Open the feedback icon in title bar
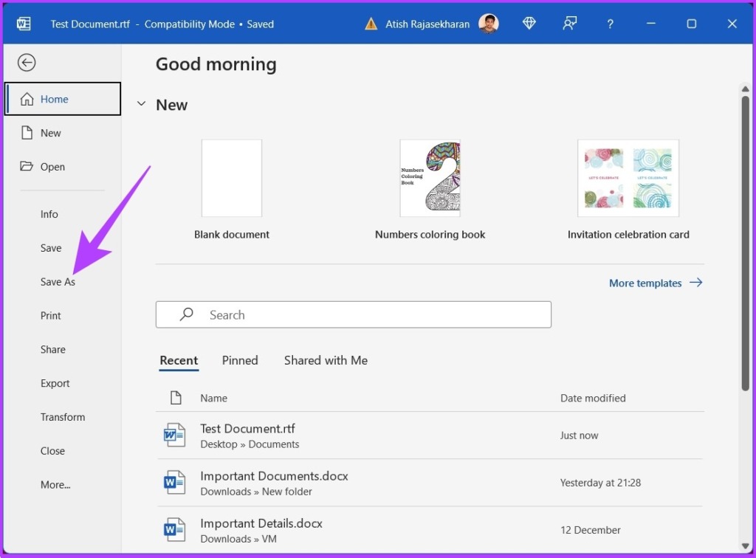756x558 pixels. pyautogui.click(x=569, y=24)
